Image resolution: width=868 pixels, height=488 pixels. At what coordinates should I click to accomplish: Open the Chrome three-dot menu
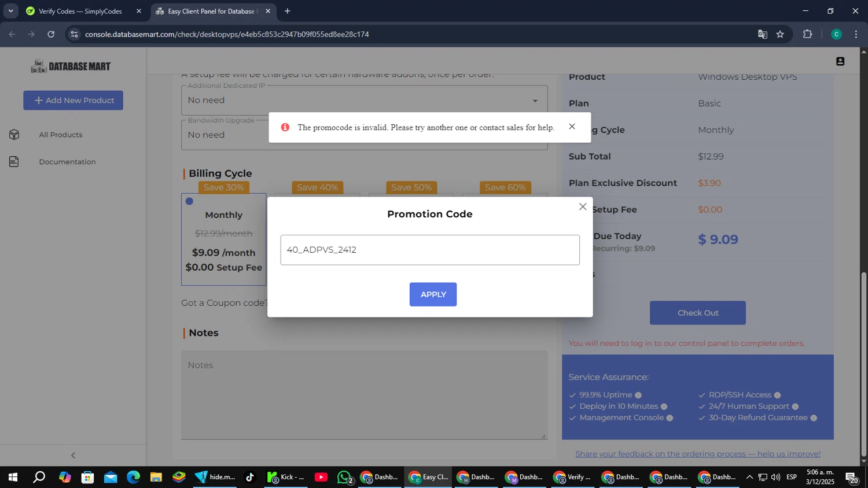856,34
